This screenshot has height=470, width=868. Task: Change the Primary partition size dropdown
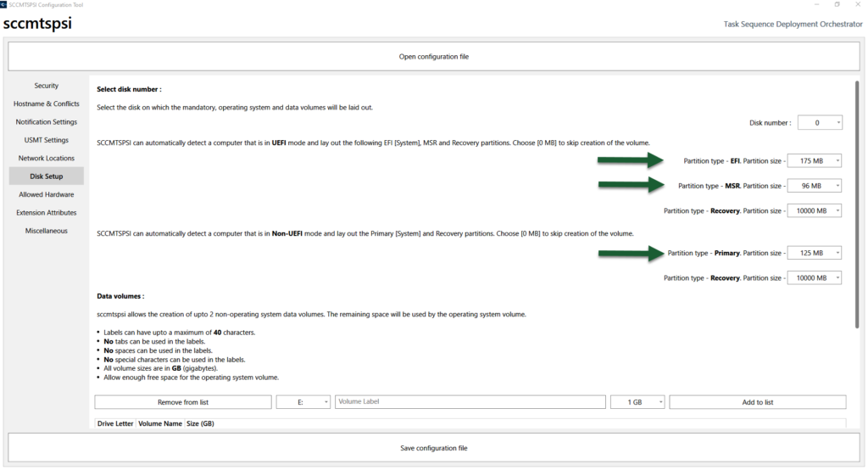pyautogui.click(x=815, y=253)
